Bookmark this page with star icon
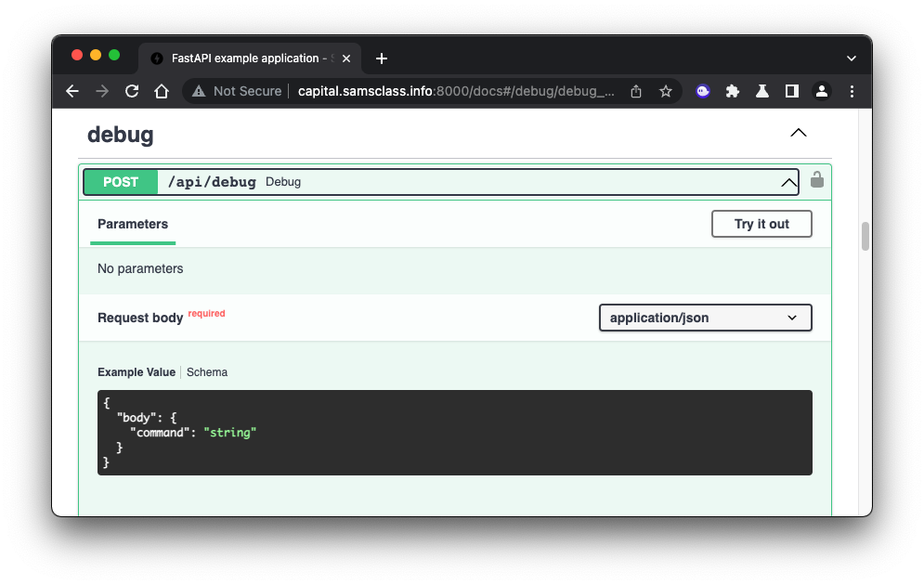 pos(666,91)
